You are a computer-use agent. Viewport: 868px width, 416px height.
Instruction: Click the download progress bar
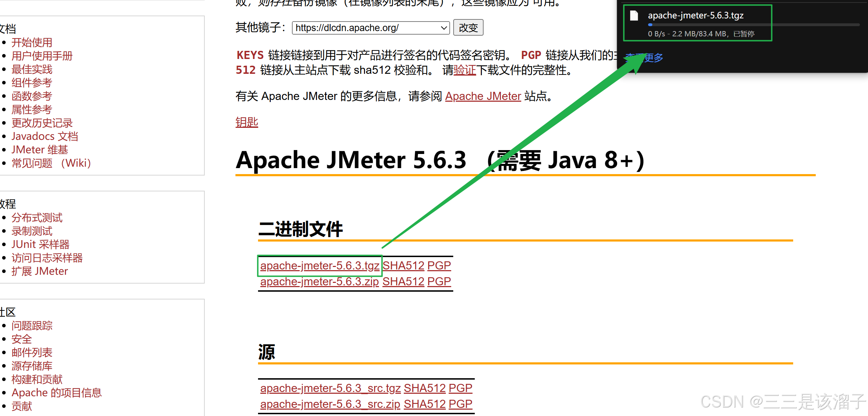[754, 25]
